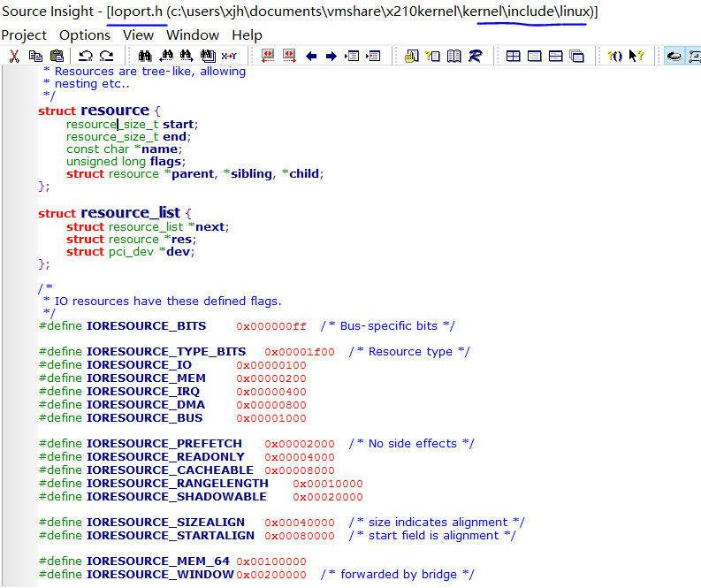Click the hand-pointing Jump To Definition icon

point(411,56)
